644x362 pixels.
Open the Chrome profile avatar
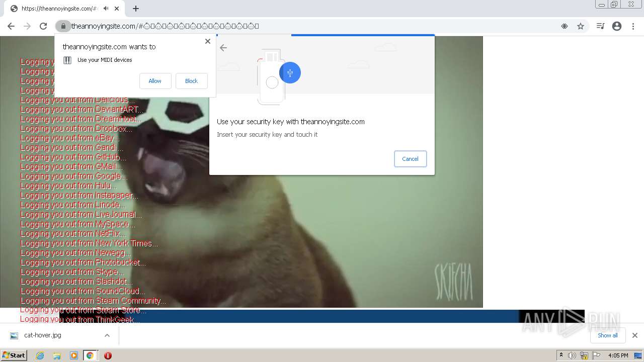click(x=617, y=26)
